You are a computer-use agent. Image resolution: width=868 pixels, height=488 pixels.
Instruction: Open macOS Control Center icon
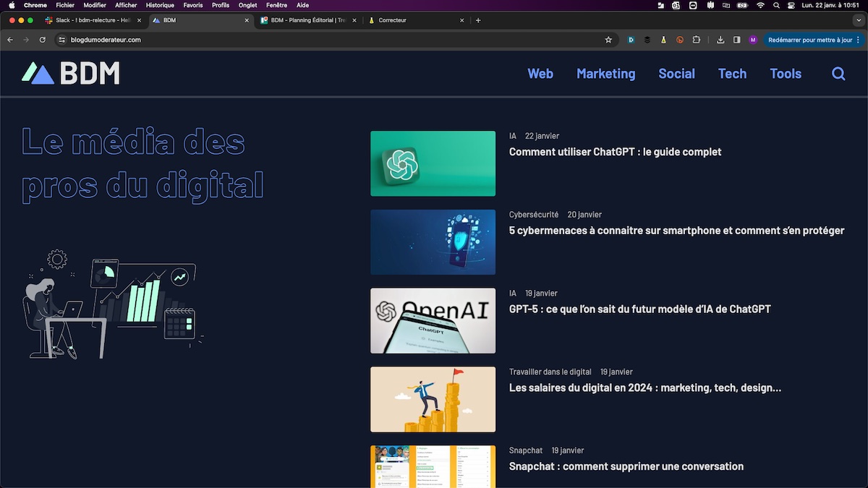(x=791, y=5)
